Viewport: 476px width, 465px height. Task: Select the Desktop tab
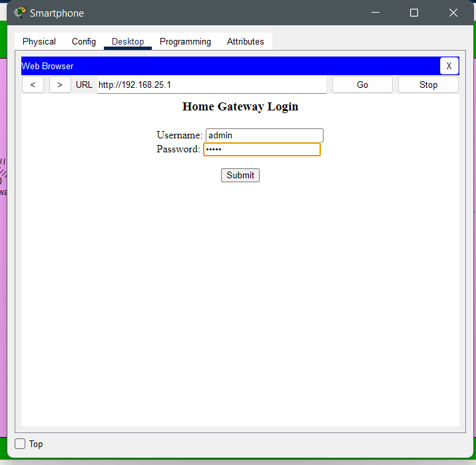click(x=128, y=41)
